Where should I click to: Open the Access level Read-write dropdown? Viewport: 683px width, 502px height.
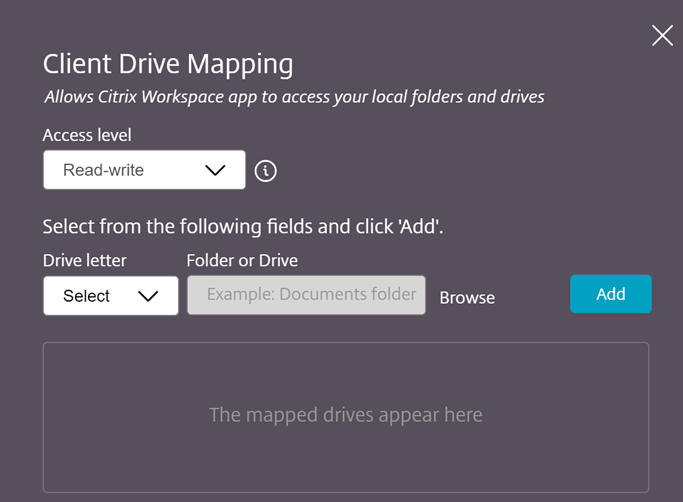[144, 170]
